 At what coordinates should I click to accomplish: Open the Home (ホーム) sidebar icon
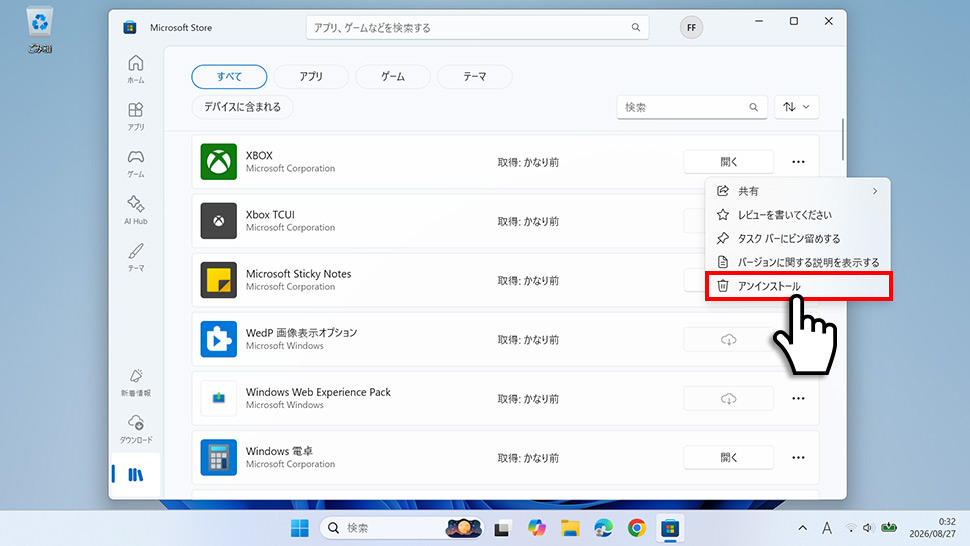[x=135, y=69]
